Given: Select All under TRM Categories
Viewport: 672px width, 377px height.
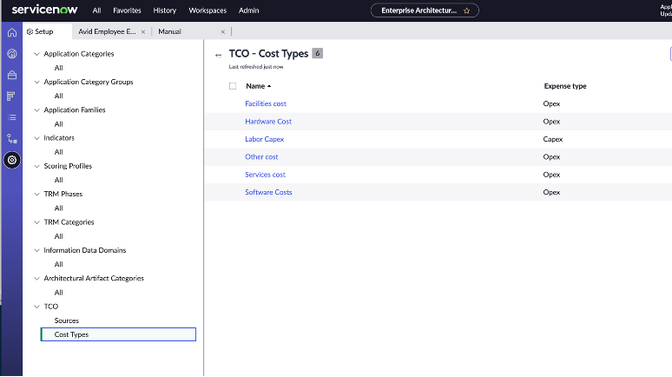Looking at the screenshot, I should point(59,236).
